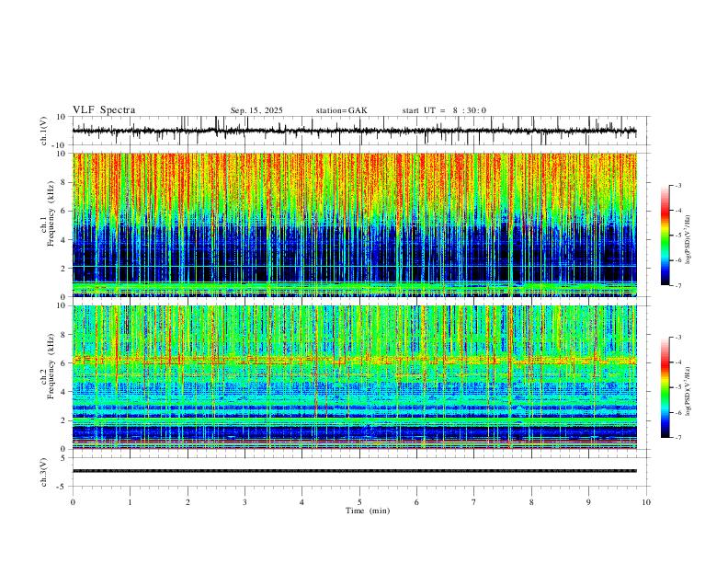Image resolution: width=728 pixels, height=563 pixels.
Task: Click the time axis tick label "1"
Action: [130, 502]
